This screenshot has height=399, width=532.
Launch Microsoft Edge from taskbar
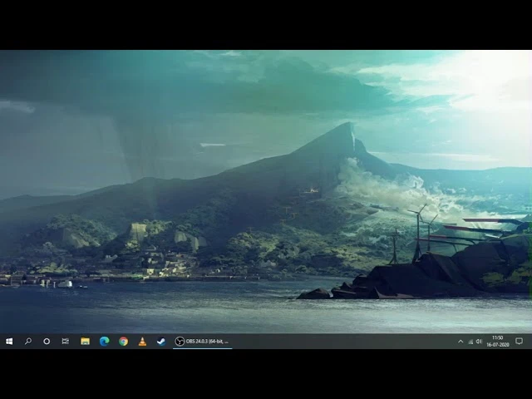[x=104, y=342]
